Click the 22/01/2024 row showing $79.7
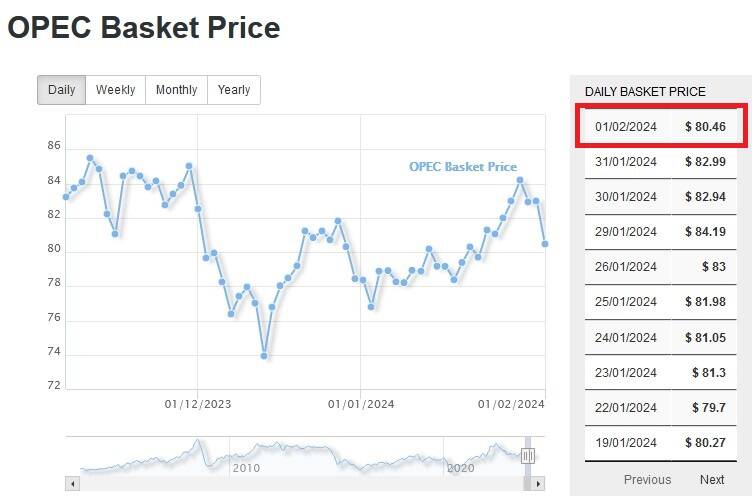Viewport: 753px width, 502px height. tap(660, 407)
